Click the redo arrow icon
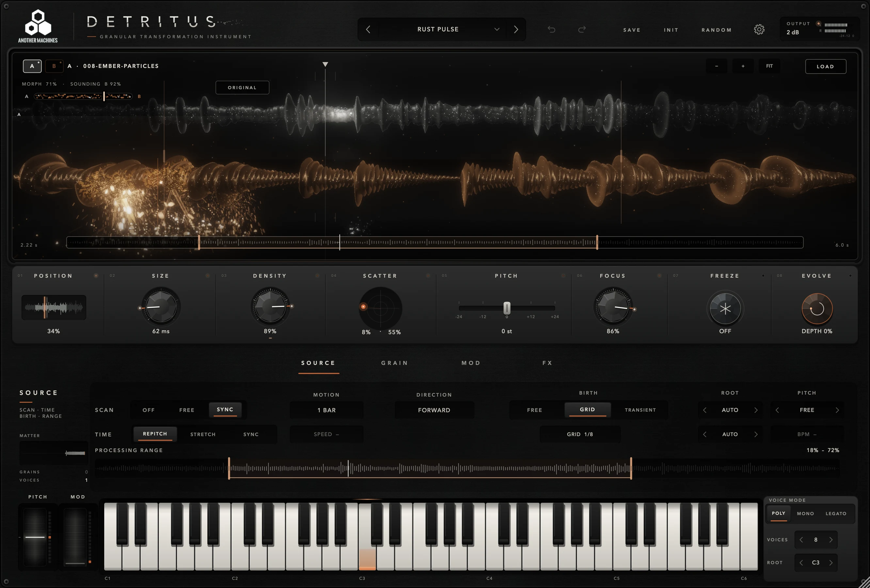Viewport: 870px width, 588px height. (582, 29)
